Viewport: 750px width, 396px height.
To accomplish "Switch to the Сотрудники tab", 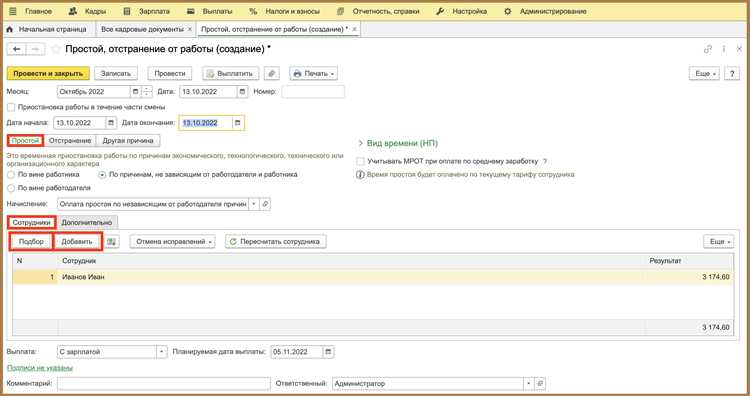I will (x=32, y=222).
